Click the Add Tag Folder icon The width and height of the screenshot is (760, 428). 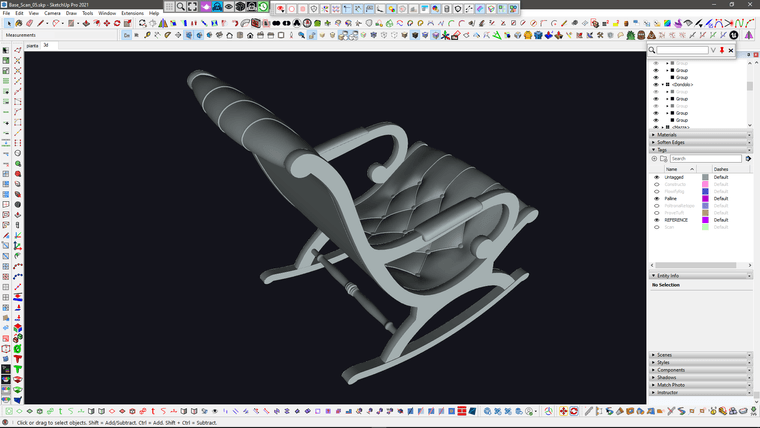tap(663, 158)
